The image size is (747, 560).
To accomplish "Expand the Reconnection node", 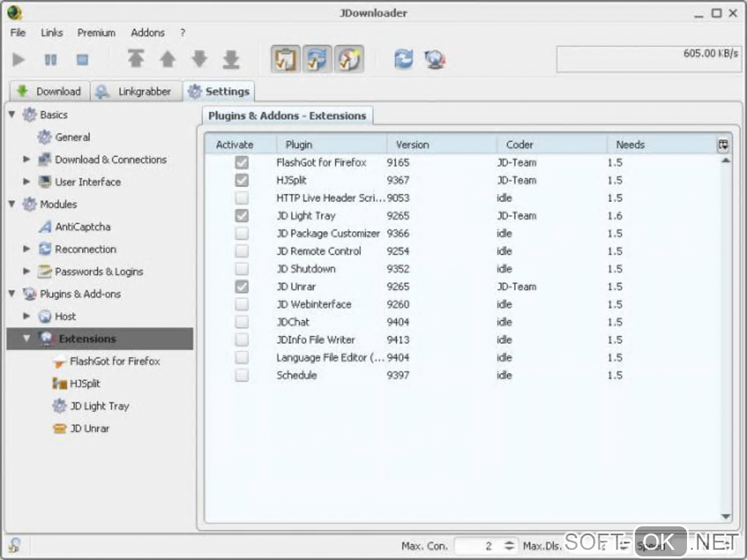I will [x=26, y=249].
